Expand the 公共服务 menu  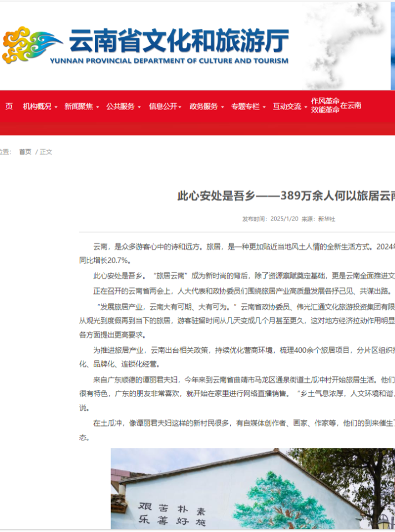(123, 106)
